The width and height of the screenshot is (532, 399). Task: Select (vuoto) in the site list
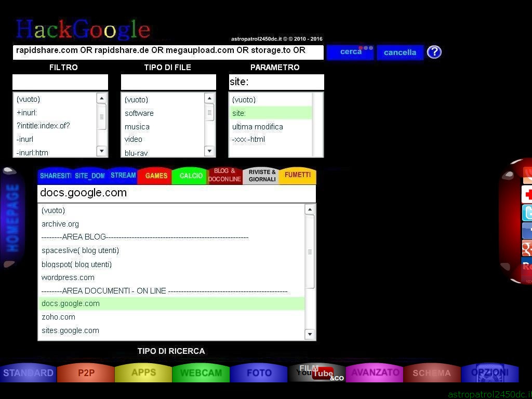point(171,210)
